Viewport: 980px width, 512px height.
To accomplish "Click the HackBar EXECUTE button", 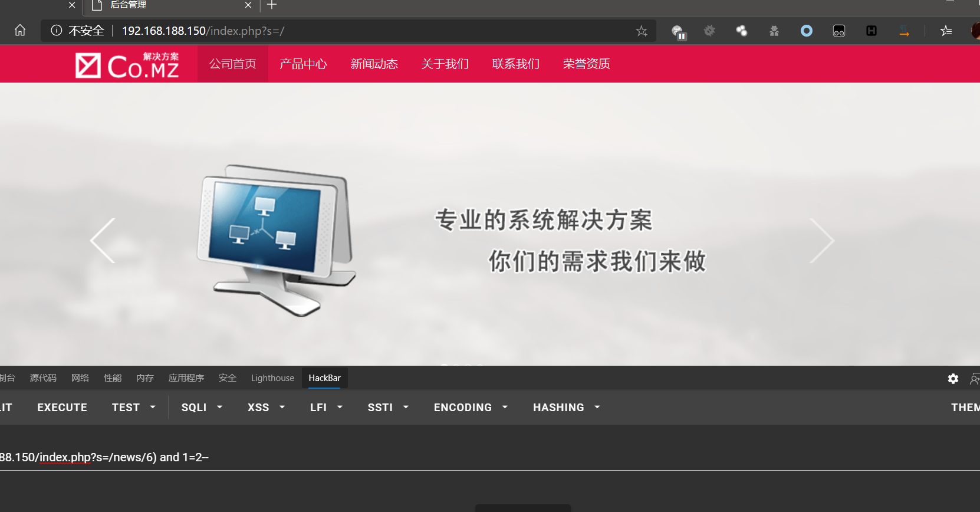I will (x=62, y=408).
